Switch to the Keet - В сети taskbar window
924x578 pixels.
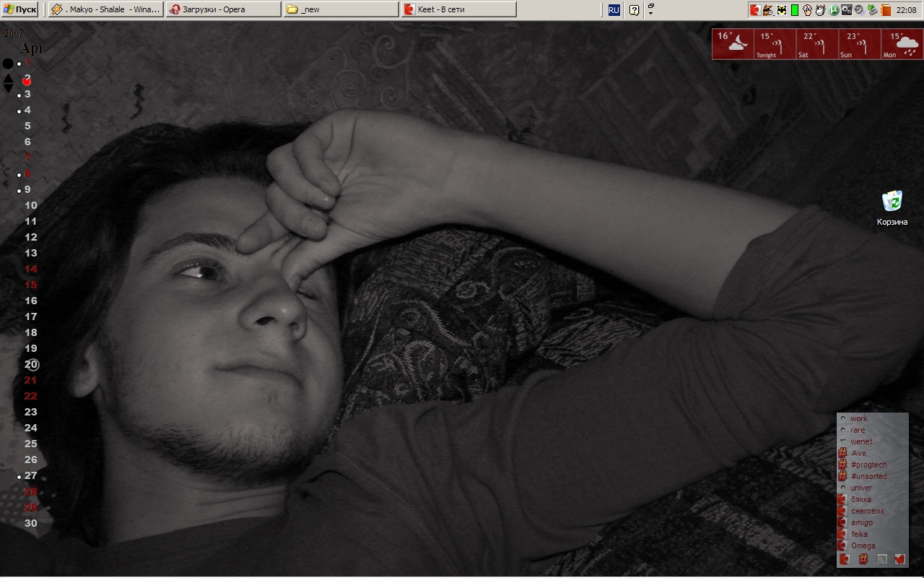click(x=458, y=9)
